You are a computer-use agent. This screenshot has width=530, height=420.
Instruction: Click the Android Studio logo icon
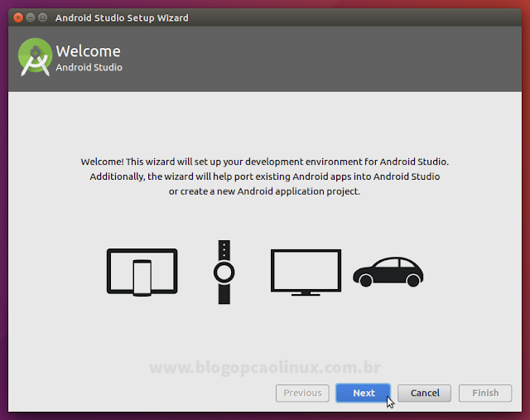click(x=35, y=57)
